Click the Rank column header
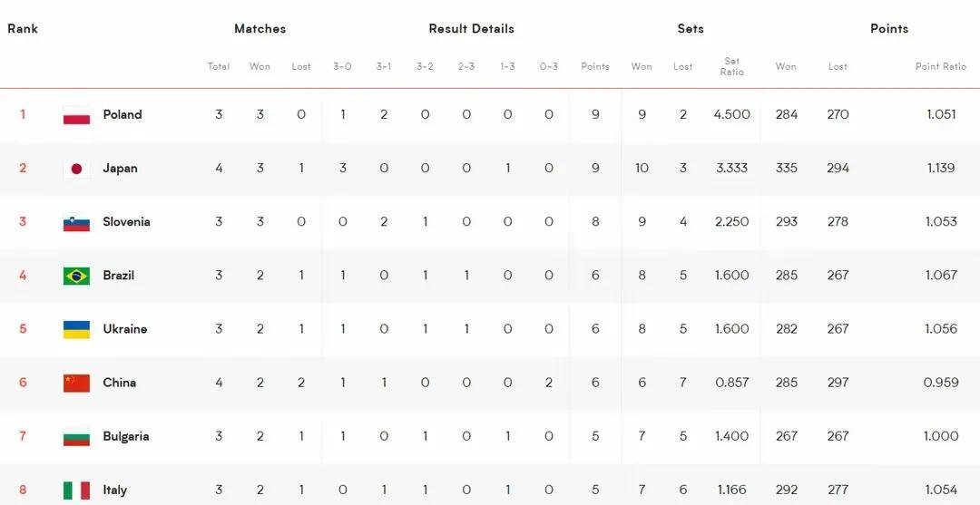The image size is (980, 505). (23, 29)
